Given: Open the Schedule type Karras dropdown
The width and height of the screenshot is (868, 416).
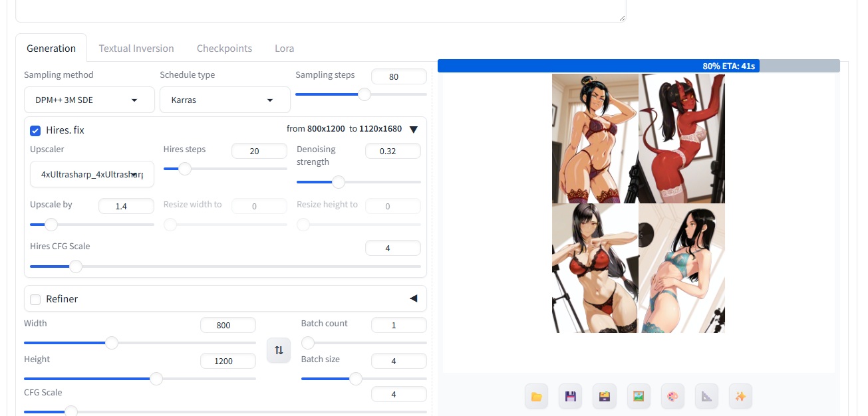Looking at the screenshot, I should pos(225,100).
